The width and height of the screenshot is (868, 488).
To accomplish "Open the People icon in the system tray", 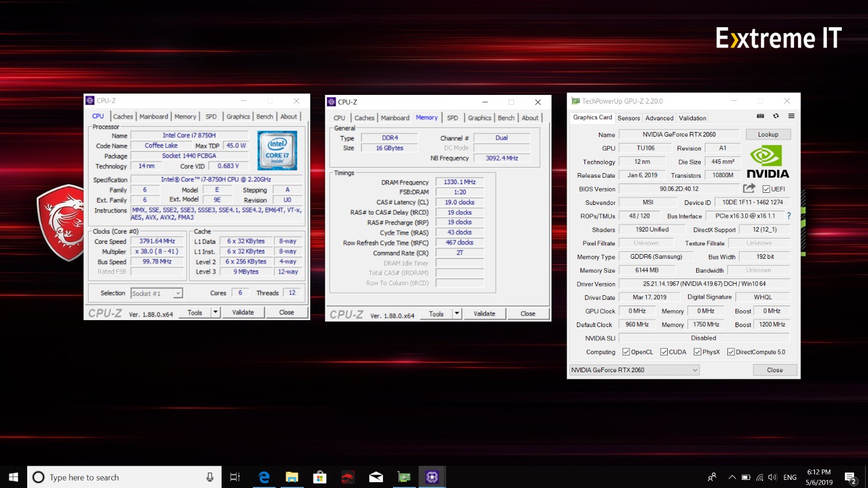I will click(x=712, y=477).
